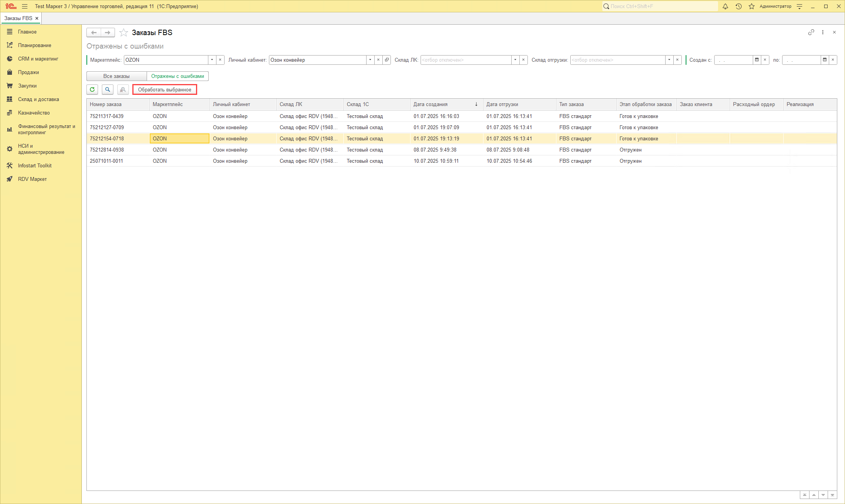845x504 pixels.
Task: Open НСИ и администрирование section
Action: click(x=41, y=149)
